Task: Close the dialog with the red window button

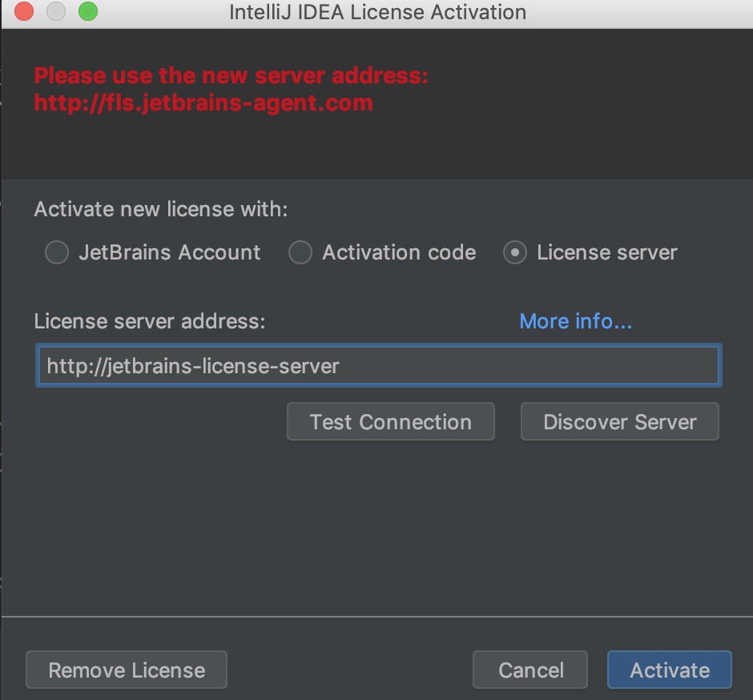Action: [24, 12]
